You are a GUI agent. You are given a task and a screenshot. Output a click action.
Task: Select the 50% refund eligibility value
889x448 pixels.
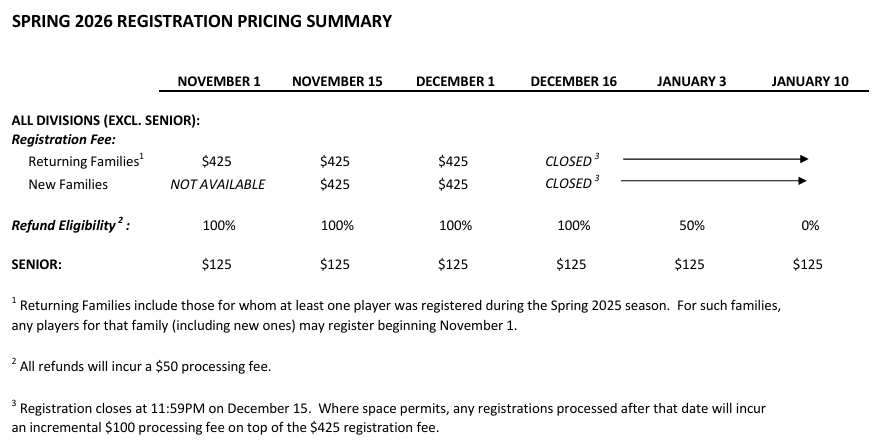[691, 226]
